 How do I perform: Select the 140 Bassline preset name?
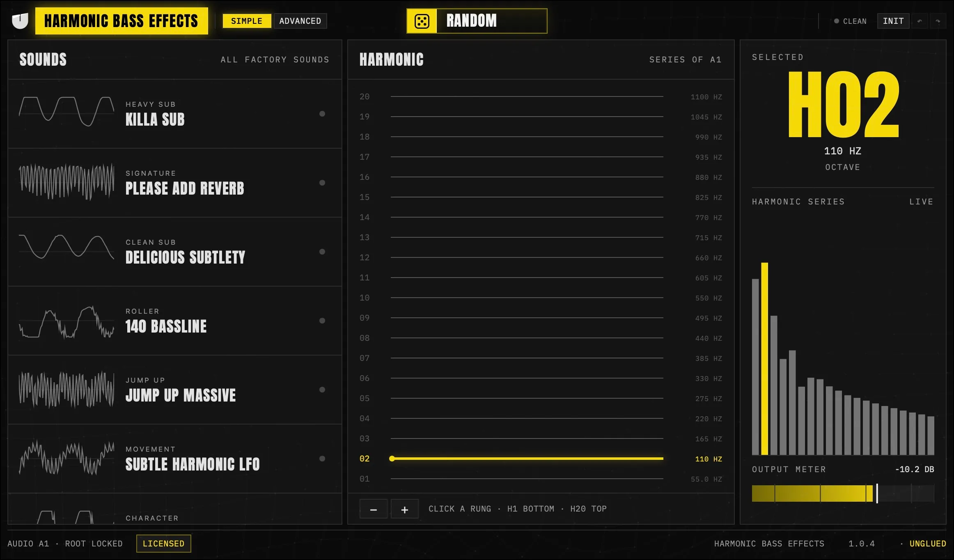pyautogui.click(x=166, y=326)
